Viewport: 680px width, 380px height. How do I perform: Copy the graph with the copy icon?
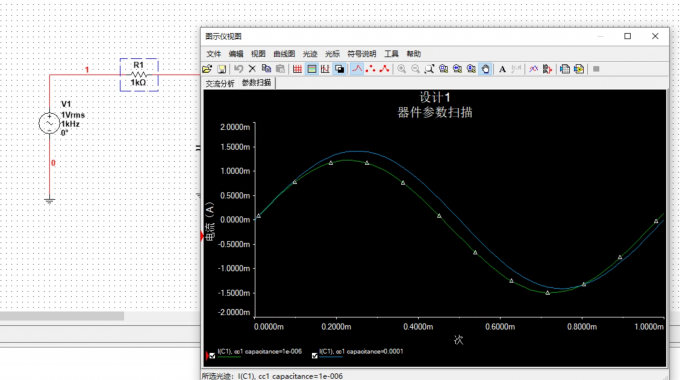(x=266, y=69)
